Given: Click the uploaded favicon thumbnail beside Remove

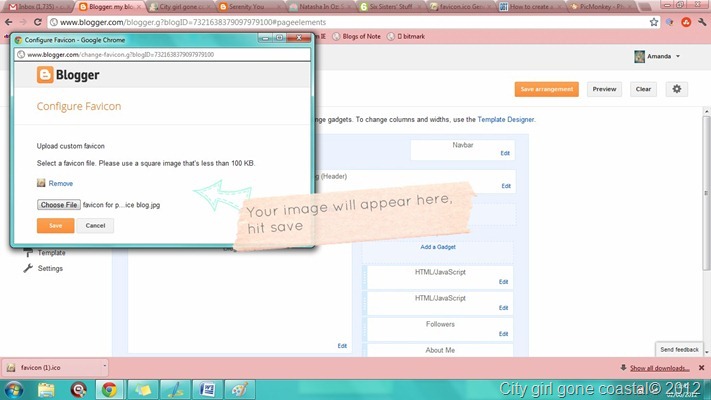Looking at the screenshot, I should pyautogui.click(x=41, y=183).
